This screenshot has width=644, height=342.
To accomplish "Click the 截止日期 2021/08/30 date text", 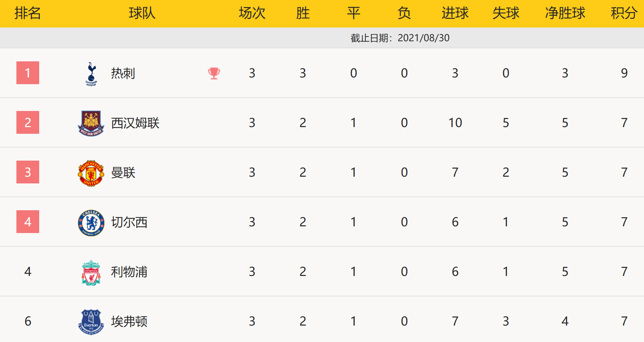I will (x=400, y=38).
